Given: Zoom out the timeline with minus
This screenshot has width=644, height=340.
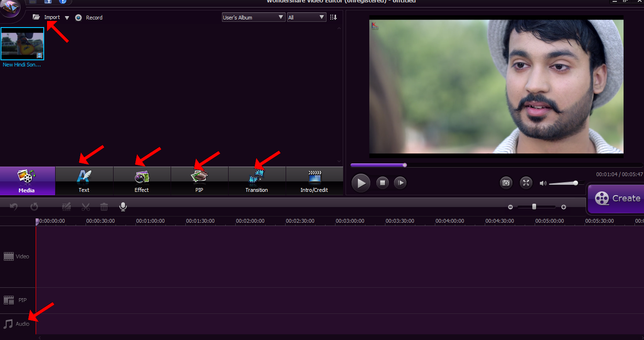Looking at the screenshot, I should [510, 207].
